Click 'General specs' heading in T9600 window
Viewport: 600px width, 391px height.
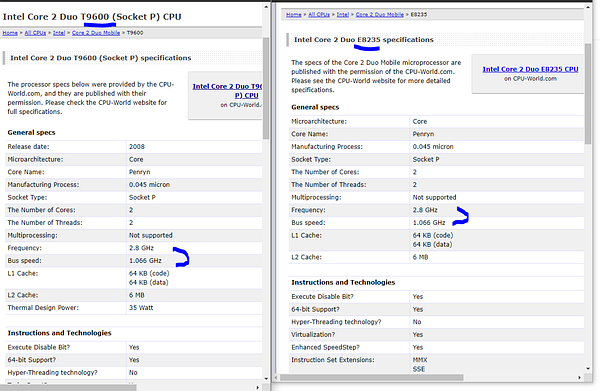31,132
